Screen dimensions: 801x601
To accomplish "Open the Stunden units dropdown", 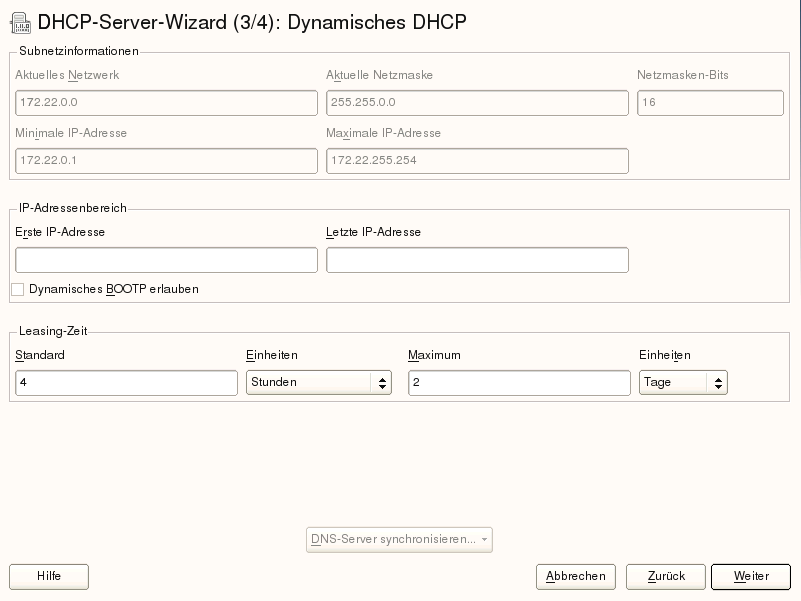I will click(x=318, y=383).
